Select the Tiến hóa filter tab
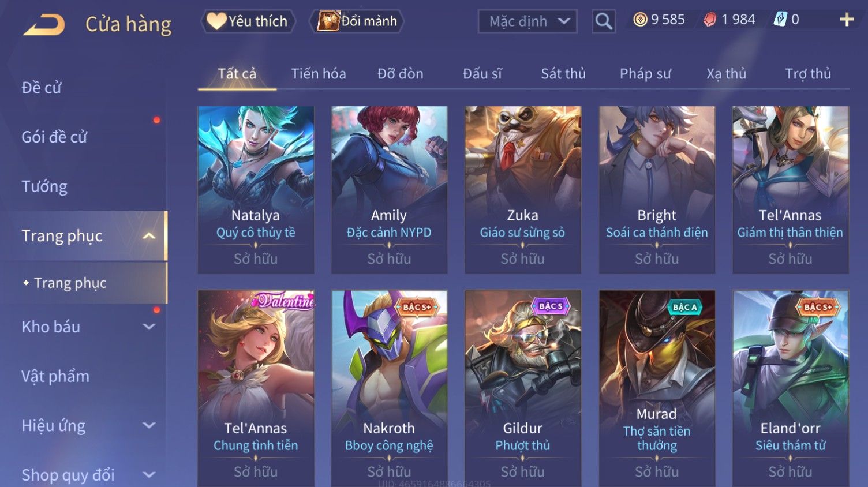This screenshot has height=487, width=868. coord(319,74)
